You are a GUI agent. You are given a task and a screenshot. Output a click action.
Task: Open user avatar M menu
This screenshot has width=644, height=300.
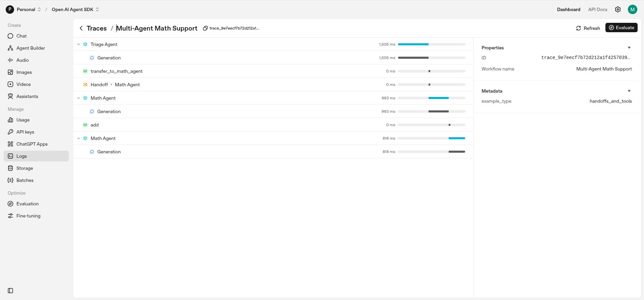coord(633,9)
